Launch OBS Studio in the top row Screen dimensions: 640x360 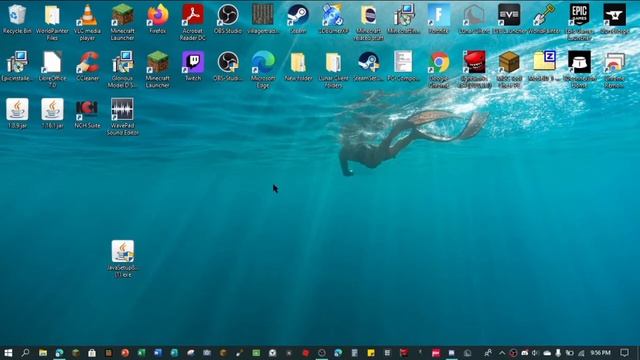point(228,20)
